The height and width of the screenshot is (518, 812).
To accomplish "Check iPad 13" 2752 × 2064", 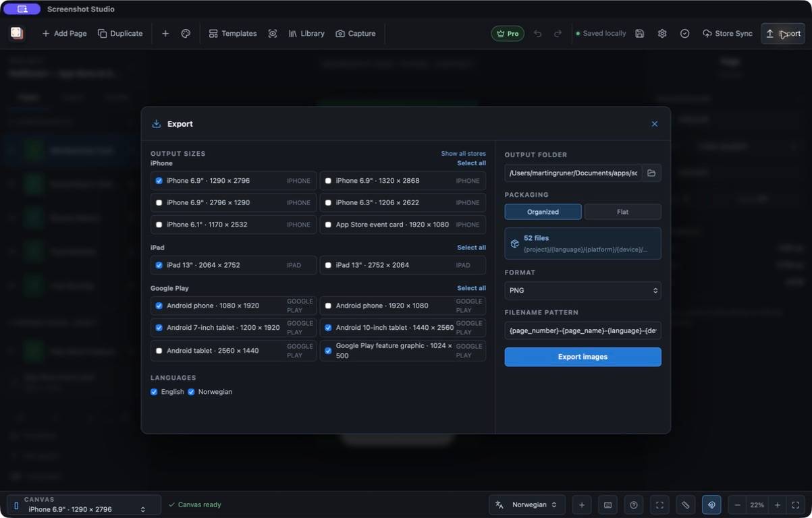I will (328, 265).
